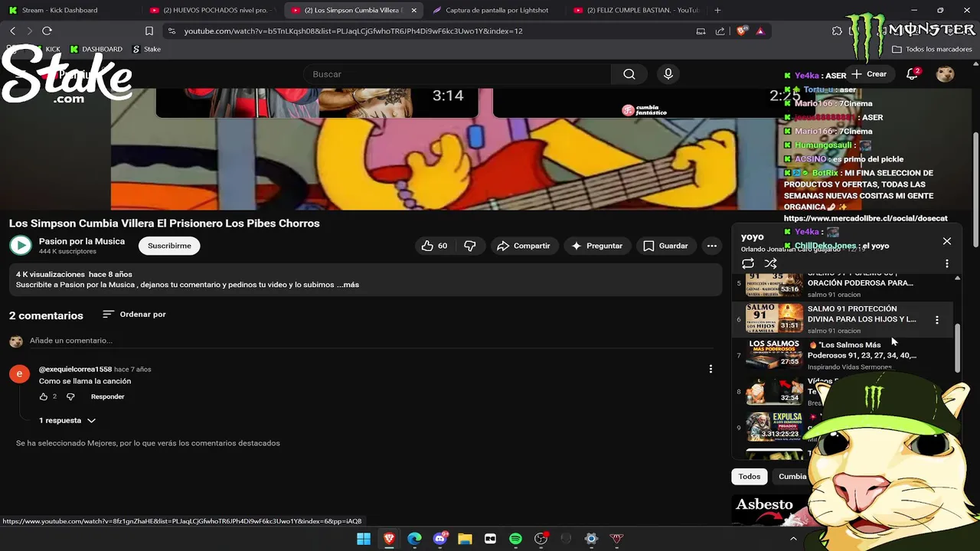Open @exequielcorrea1558 commenter profile
The image size is (980, 551).
click(75, 370)
